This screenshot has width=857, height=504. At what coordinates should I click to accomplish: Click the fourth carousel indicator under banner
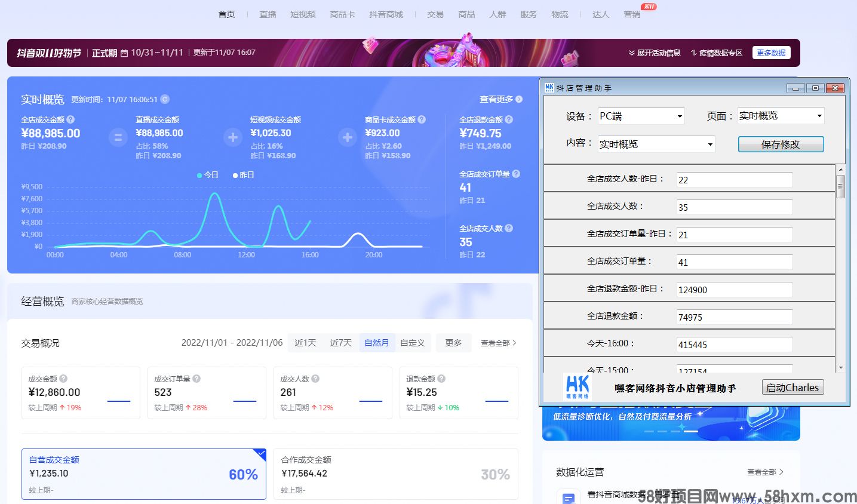(691, 431)
